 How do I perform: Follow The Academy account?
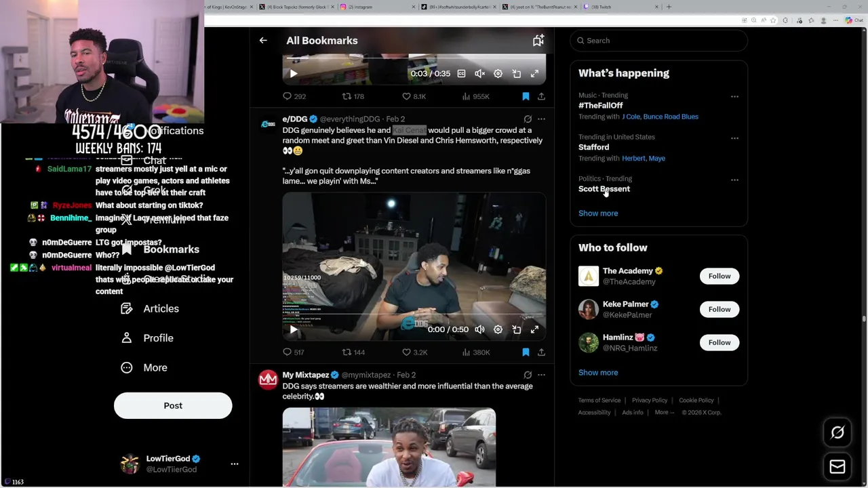click(x=719, y=276)
